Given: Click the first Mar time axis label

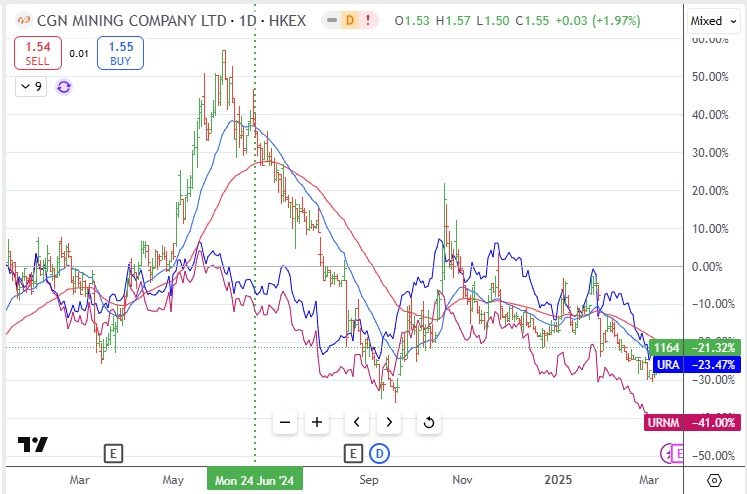Looking at the screenshot, I should 79,480.
